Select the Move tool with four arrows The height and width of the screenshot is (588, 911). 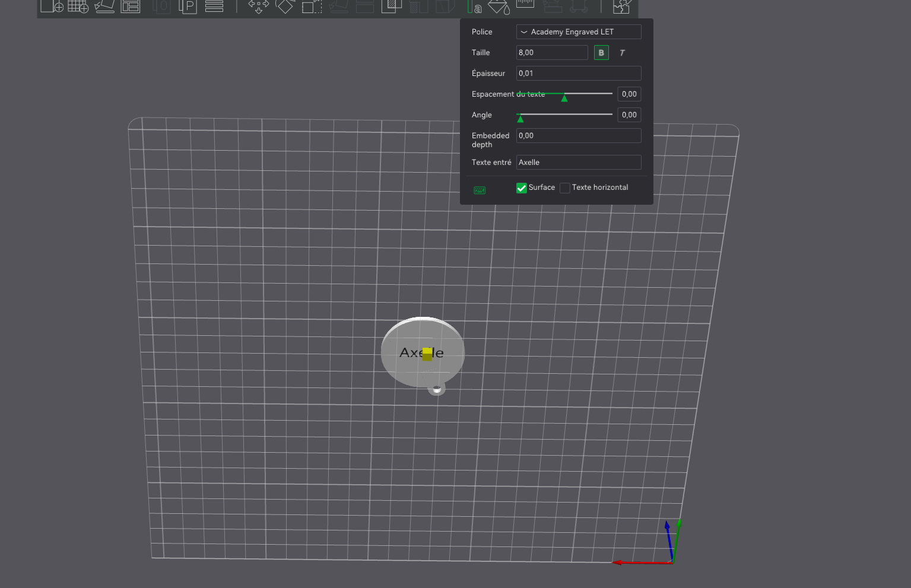pos(258,7)
